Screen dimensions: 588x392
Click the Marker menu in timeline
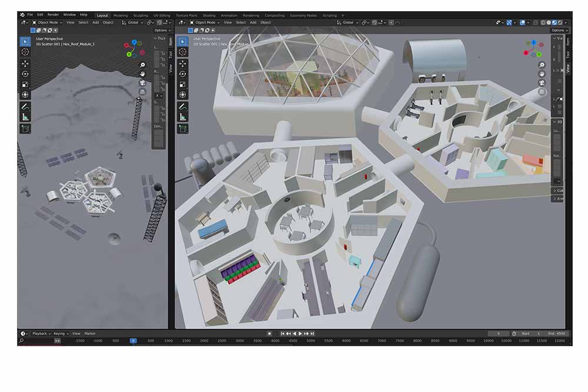coord(89,333)
